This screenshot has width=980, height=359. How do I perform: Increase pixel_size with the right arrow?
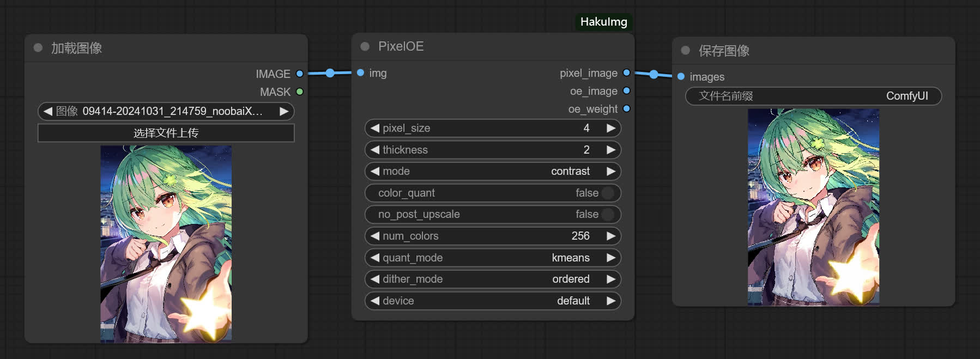pyautogui.click(x=611, y=128)
